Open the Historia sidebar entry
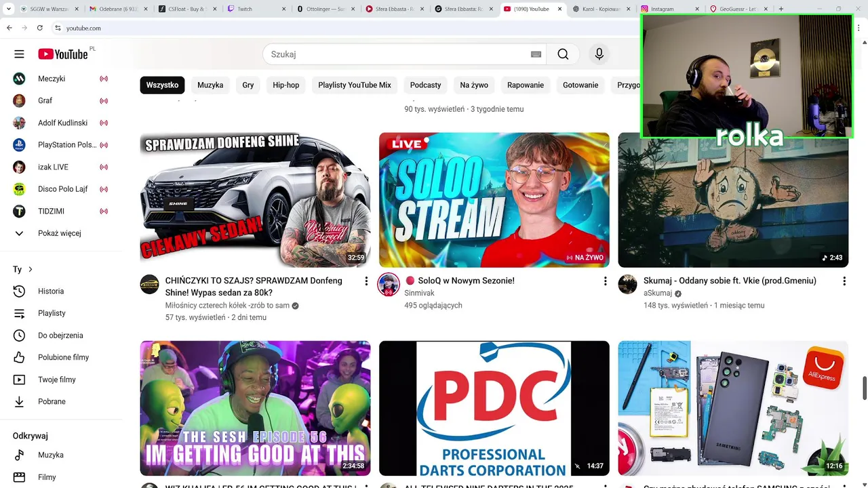This screenshot has width=868, height=488. coord(61,291)
